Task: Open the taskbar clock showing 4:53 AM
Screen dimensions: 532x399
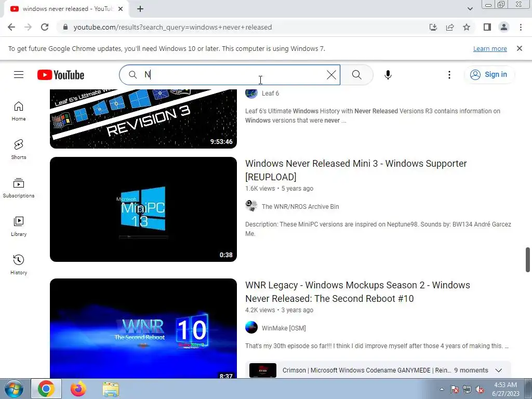Action: (x=506, y=389)
